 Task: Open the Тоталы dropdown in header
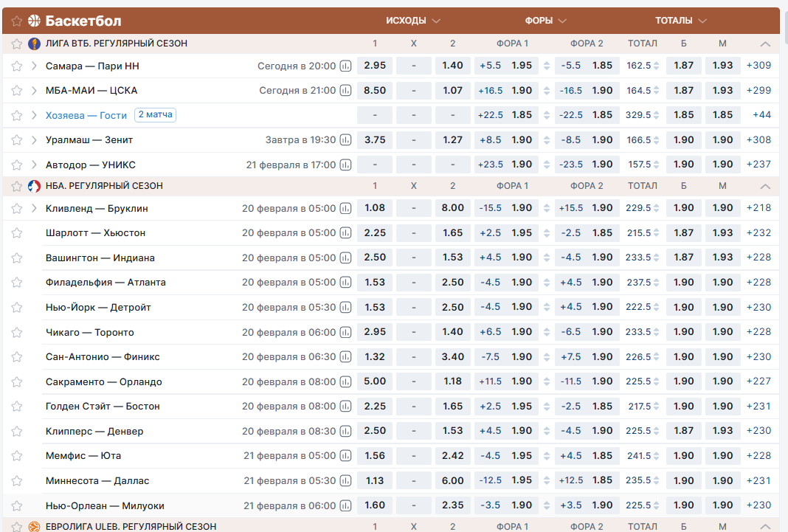pos(680,21)
